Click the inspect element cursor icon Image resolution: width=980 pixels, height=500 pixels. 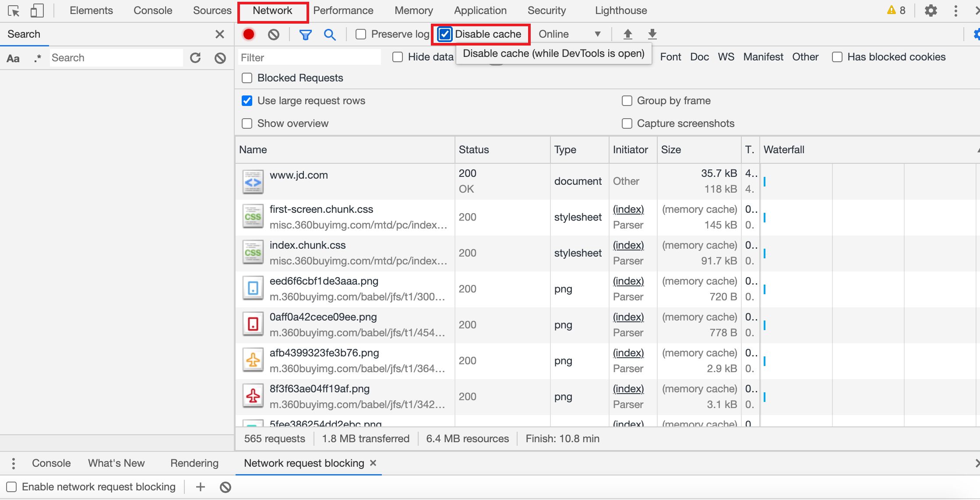click(14, 11)
